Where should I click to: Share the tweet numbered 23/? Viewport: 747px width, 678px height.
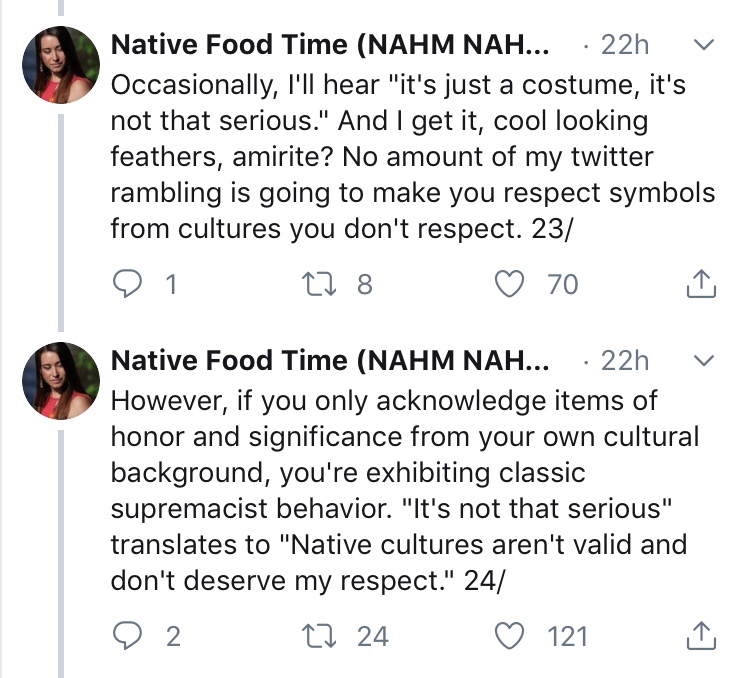(702, 285)
